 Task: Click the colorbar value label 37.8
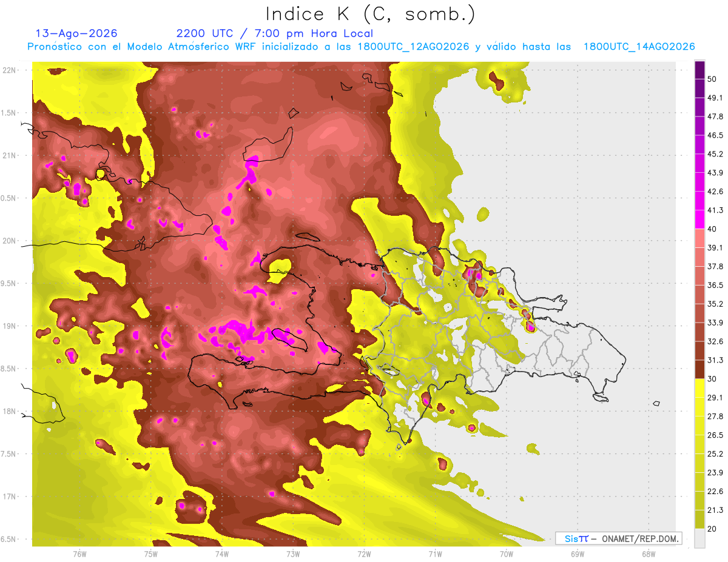click(715, 267)
